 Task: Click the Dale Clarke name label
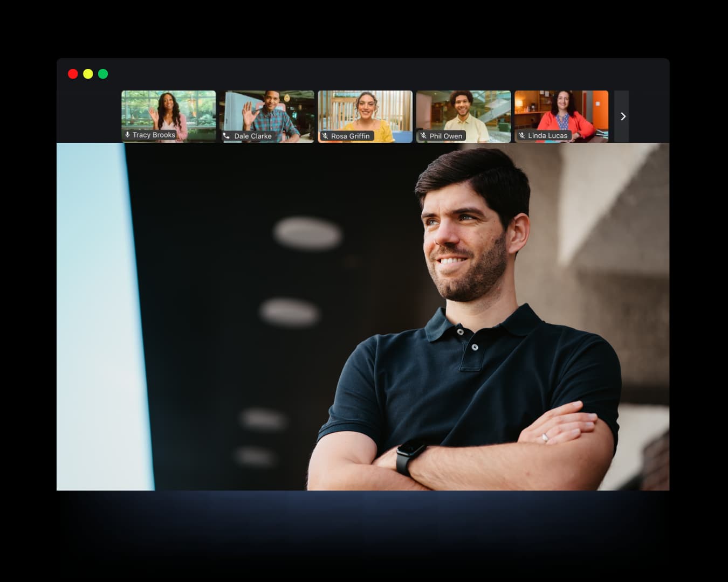coord(253,136)
